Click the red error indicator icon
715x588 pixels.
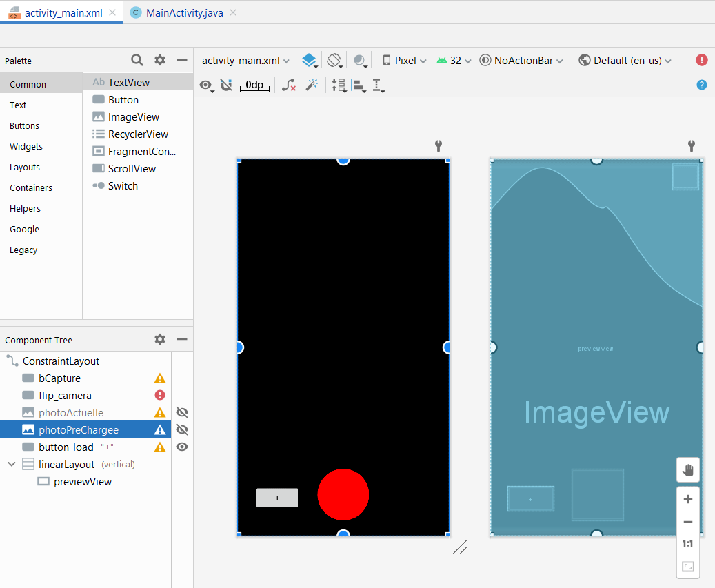[x=702, y=60]
